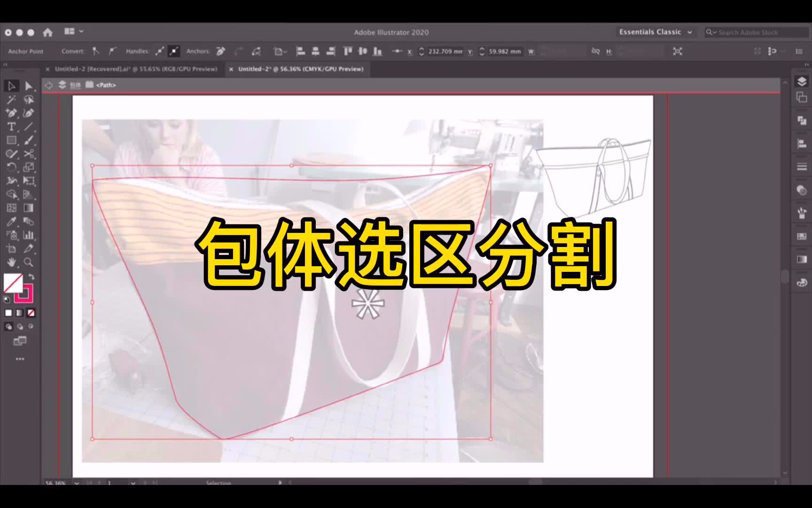Set paint mode to Gradient
Viewport: 812px width, 508px height.
point(20,313)
